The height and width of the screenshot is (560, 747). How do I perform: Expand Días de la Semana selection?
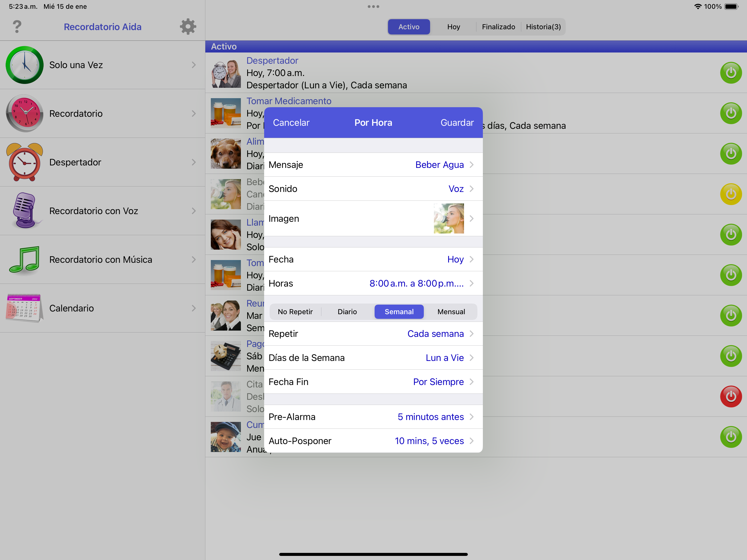pos(373,358)
